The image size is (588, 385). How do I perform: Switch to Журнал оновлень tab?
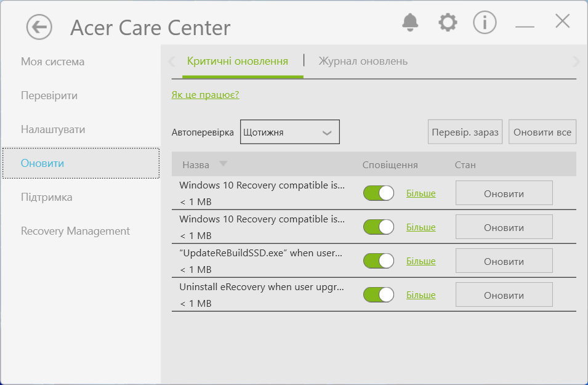tap(363, 62)
